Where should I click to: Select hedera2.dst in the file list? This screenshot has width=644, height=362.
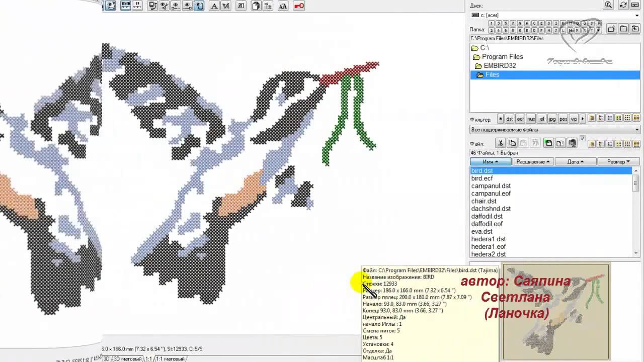tap(489, 254)
